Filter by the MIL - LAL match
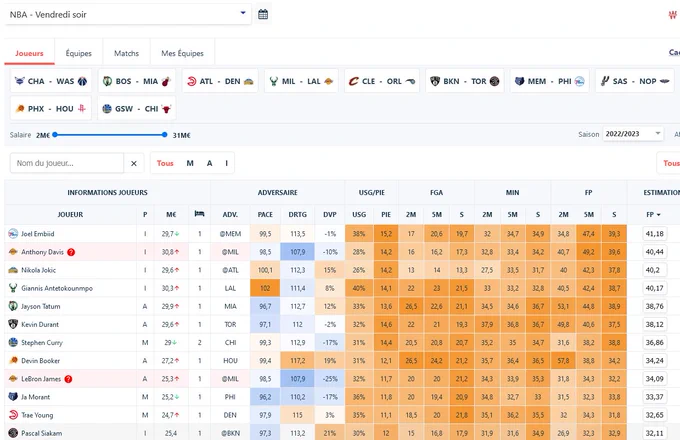This screenshot has height=440, width=680. [301, 81]
